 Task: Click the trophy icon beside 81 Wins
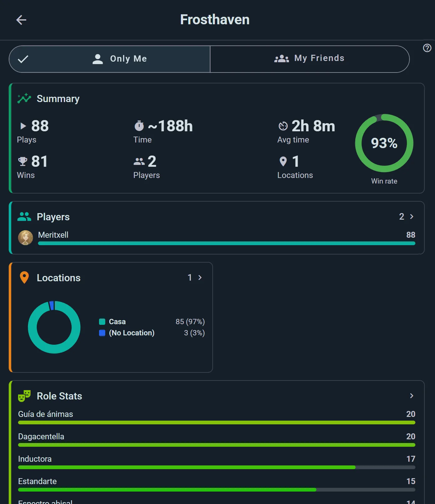click(x=22, y=161)
